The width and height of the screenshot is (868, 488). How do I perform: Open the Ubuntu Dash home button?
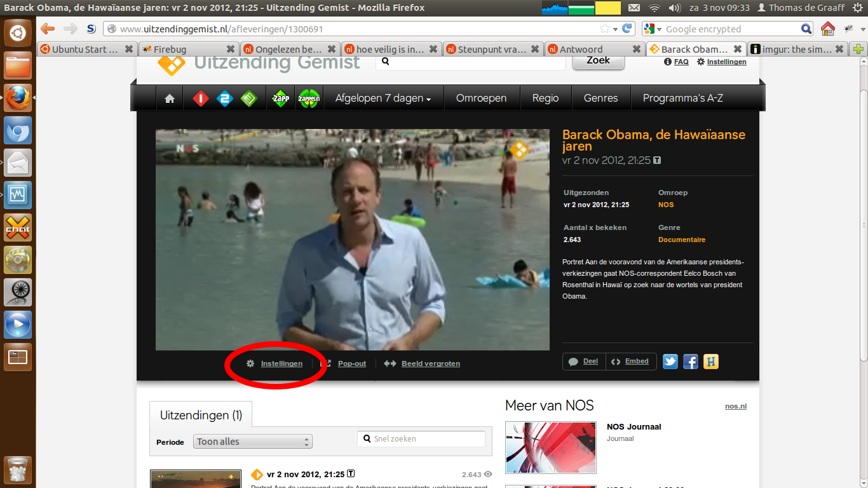(x=18, y=33)
